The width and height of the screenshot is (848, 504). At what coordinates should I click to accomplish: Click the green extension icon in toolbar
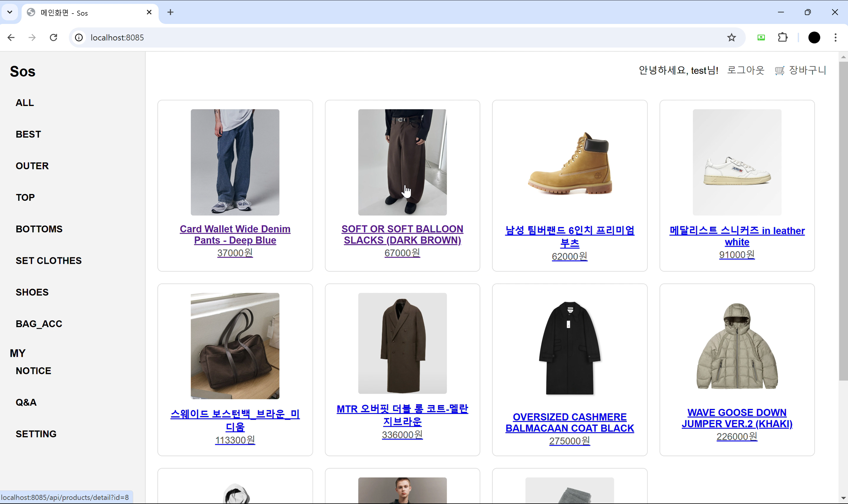click(761, 37)
